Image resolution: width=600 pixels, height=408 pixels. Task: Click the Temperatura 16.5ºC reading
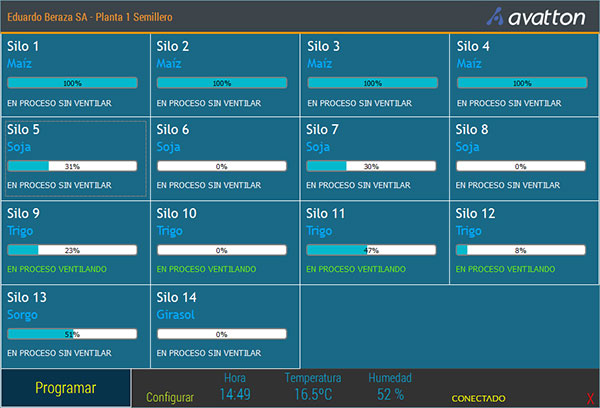pyautogui.click(x=312, y=395)
